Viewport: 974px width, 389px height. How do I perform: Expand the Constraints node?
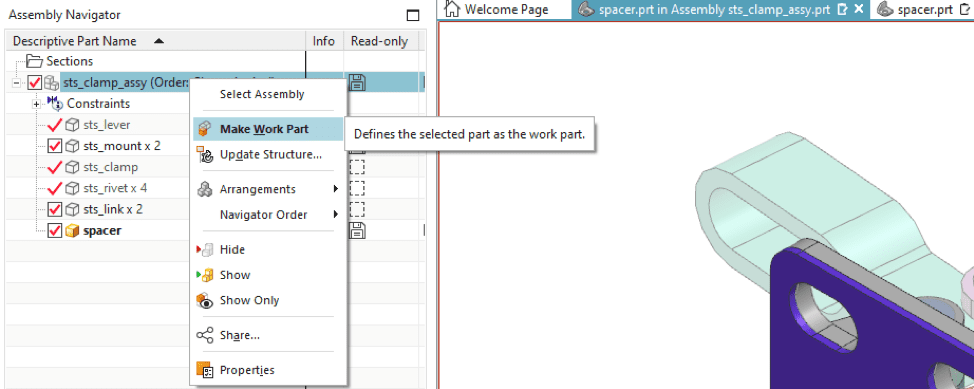pos(37,104)
